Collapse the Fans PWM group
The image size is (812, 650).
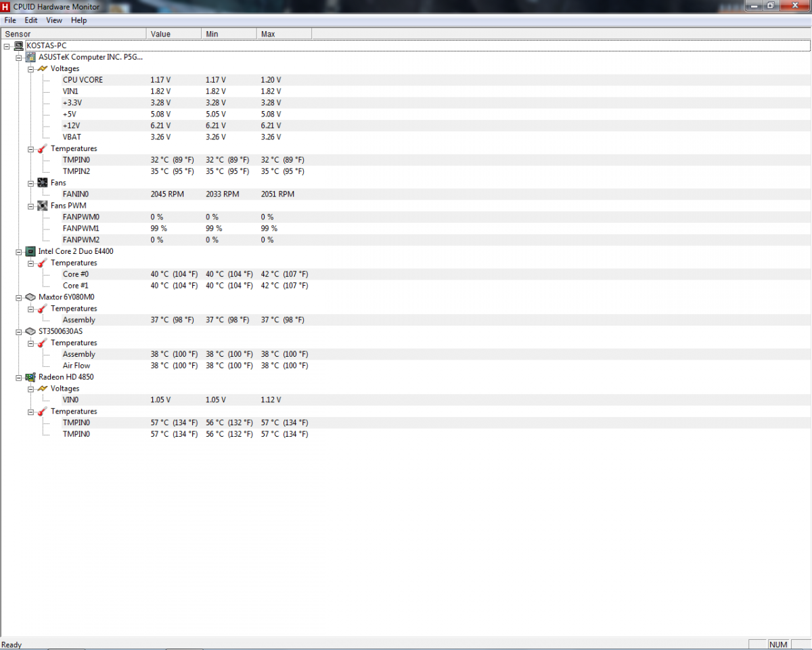tap(31, 205)
